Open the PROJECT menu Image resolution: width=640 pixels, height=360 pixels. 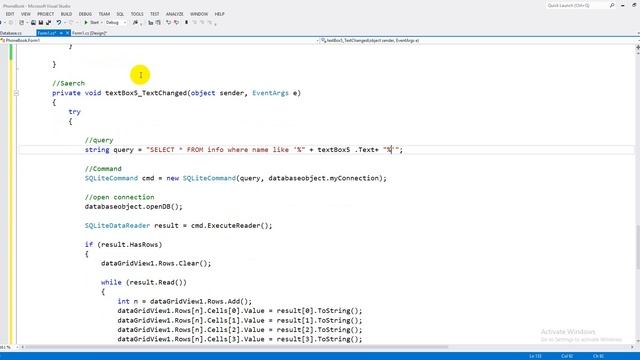pos(45,14)
